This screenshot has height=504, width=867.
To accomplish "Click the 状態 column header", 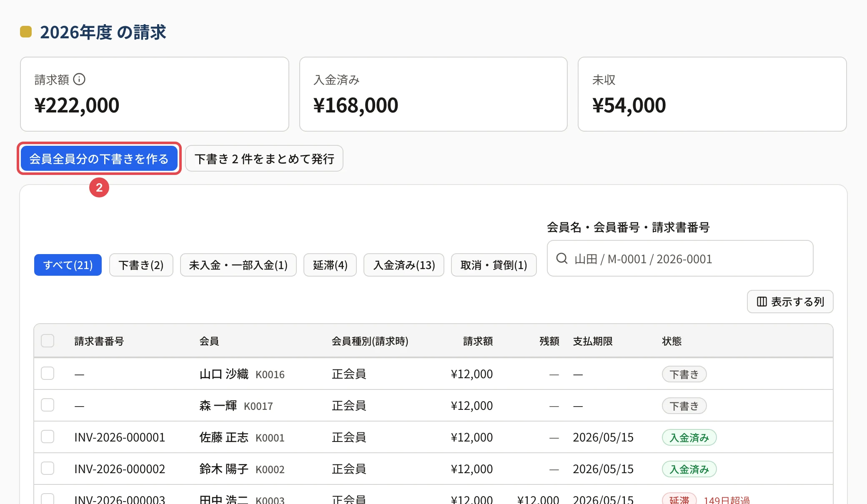I will pyautogui.click(x=672, y=341).
